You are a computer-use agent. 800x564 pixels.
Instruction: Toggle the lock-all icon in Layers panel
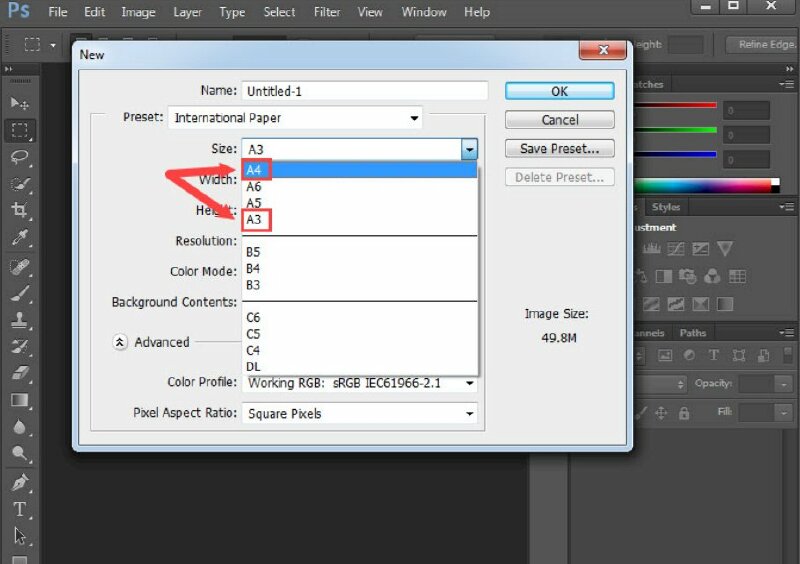click(x=684, y=413)
